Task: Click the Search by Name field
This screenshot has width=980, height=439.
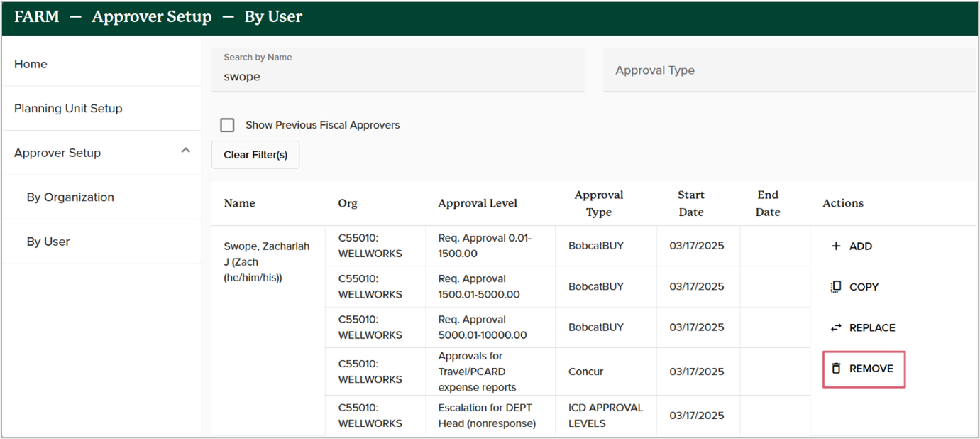Action: tap(397, 77)
